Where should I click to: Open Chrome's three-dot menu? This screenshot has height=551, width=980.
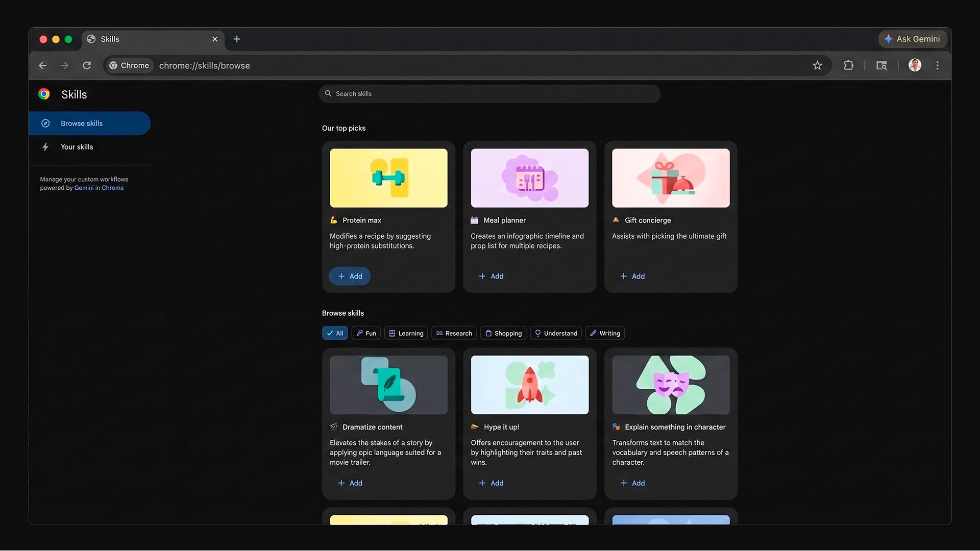tap(937, 65)
